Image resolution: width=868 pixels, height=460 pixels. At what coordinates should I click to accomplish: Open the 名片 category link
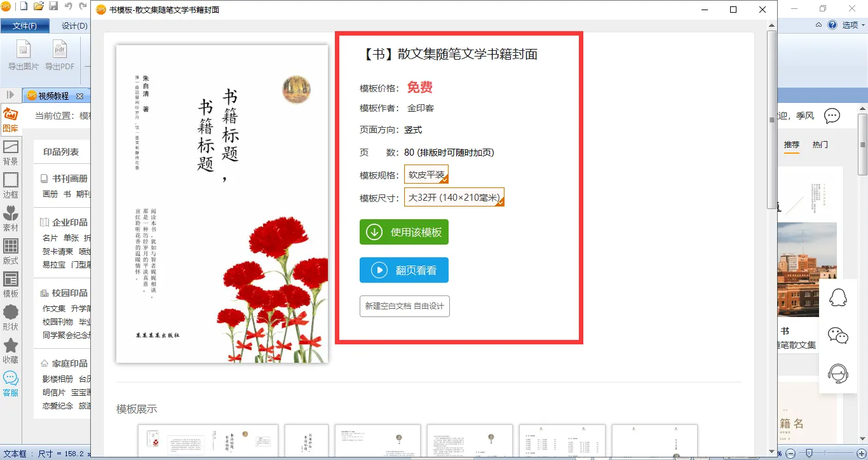click(50, 238)
